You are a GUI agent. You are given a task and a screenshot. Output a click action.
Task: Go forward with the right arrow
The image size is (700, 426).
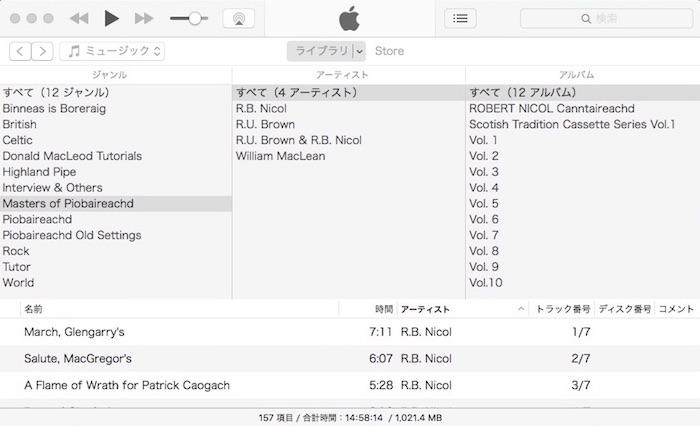coord(43,51)
